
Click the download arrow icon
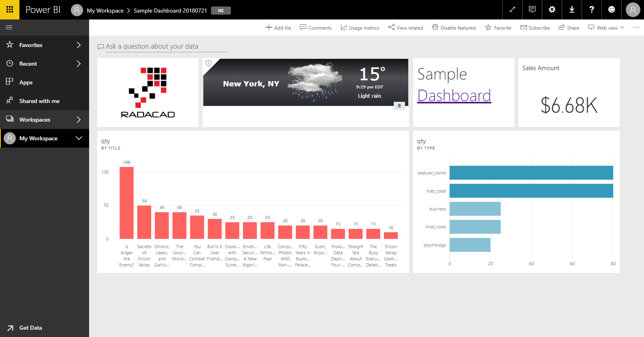pyautogui.click(x=572, y=10)
